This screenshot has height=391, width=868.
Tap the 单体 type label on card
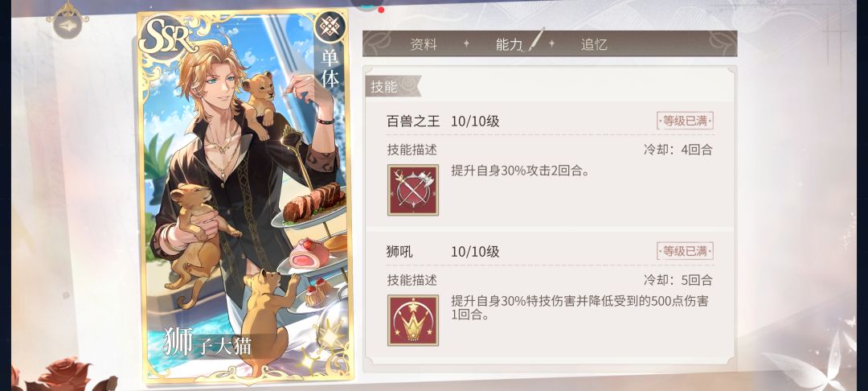(330, 68)
